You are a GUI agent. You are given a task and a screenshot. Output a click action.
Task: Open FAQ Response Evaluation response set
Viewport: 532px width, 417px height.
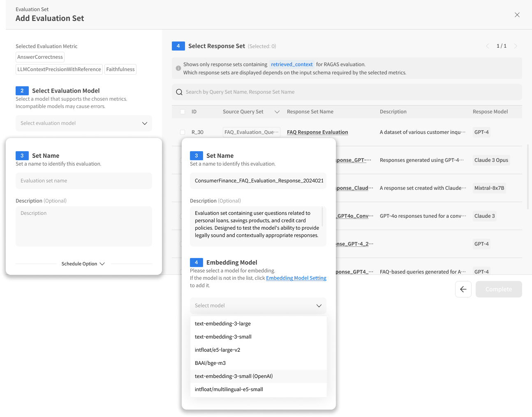[317, 132]
